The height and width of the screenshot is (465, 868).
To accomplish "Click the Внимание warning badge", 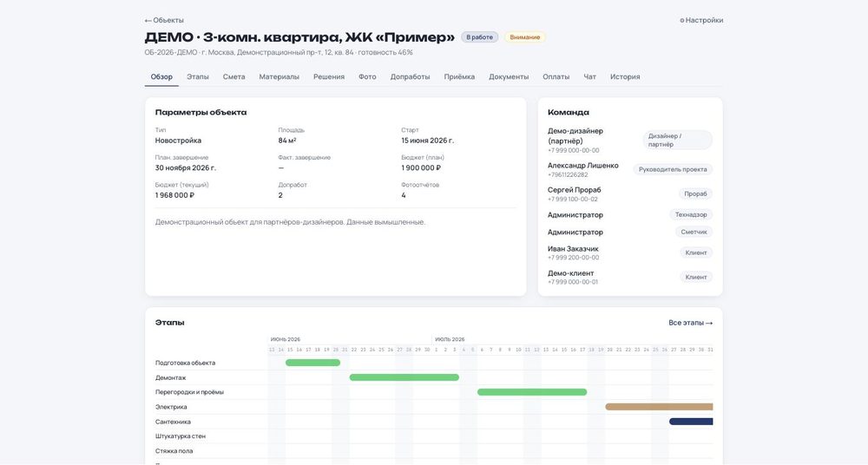I will tap(525, 37).
